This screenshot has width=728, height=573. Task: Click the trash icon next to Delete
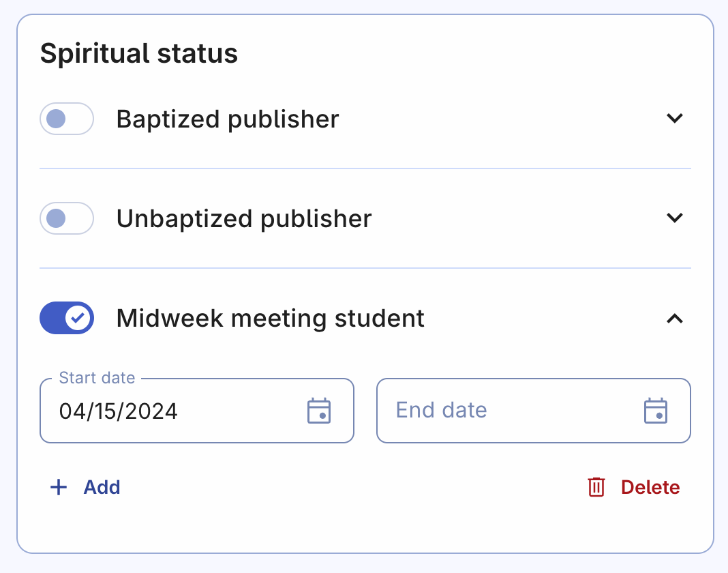595,487
